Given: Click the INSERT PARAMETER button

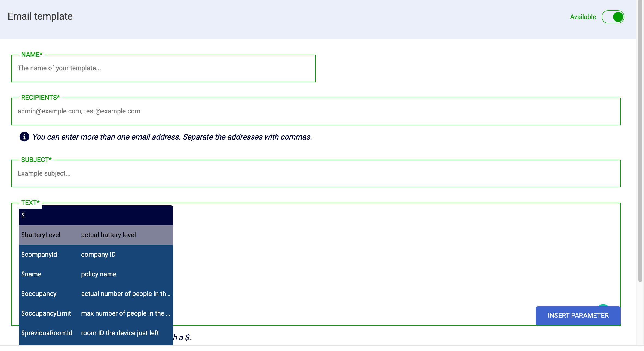Looking at the screenshot, I should (578, 316).
